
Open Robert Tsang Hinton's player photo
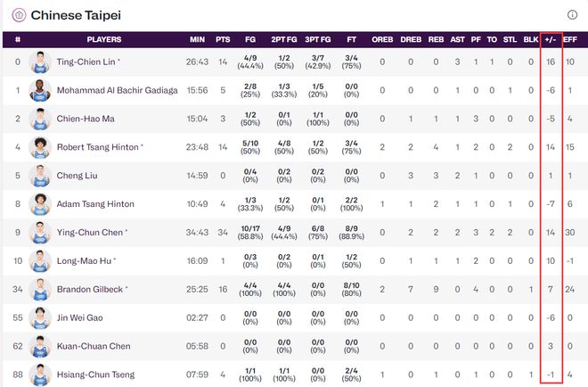pyautogui.click(x=40, y=147)
